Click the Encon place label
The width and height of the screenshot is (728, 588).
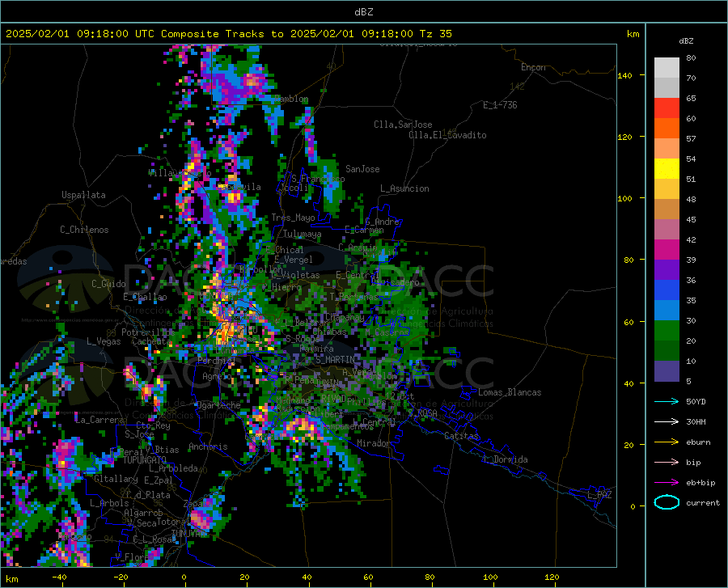[x=533, y=67]
